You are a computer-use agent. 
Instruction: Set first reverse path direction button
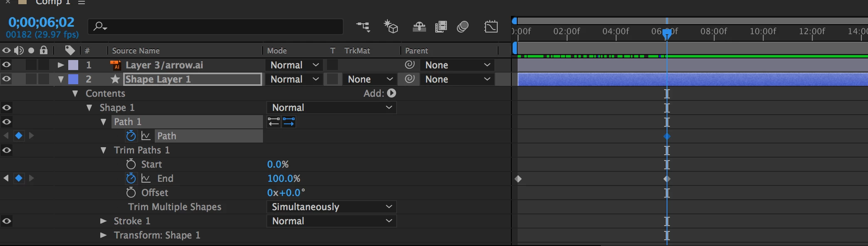(274, 122)
